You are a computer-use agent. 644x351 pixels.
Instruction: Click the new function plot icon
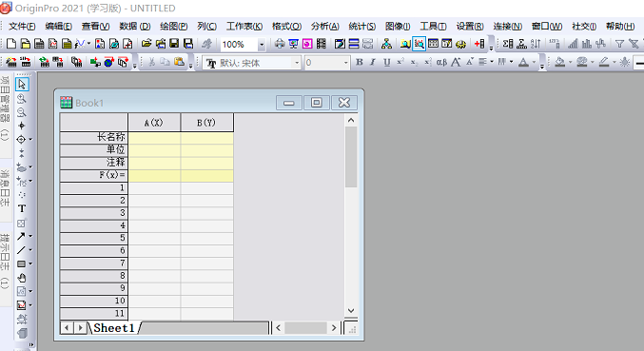pos(80,44)
